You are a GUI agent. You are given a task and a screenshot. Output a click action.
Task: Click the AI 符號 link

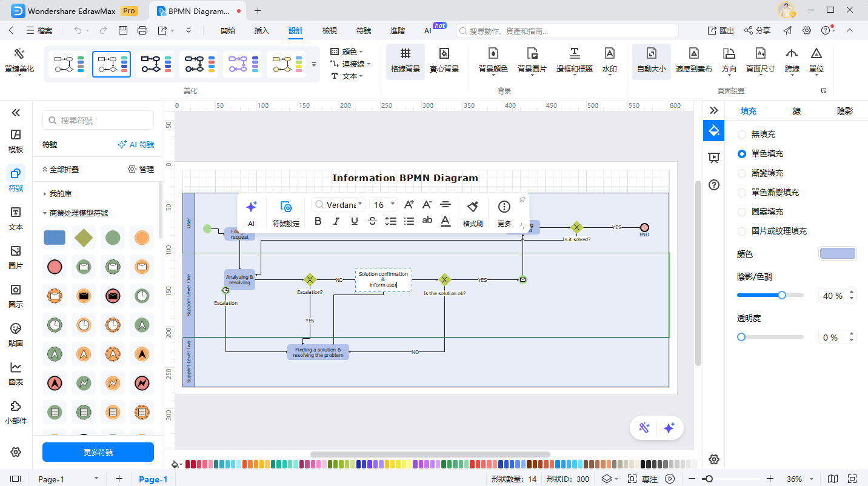[136, 145]
